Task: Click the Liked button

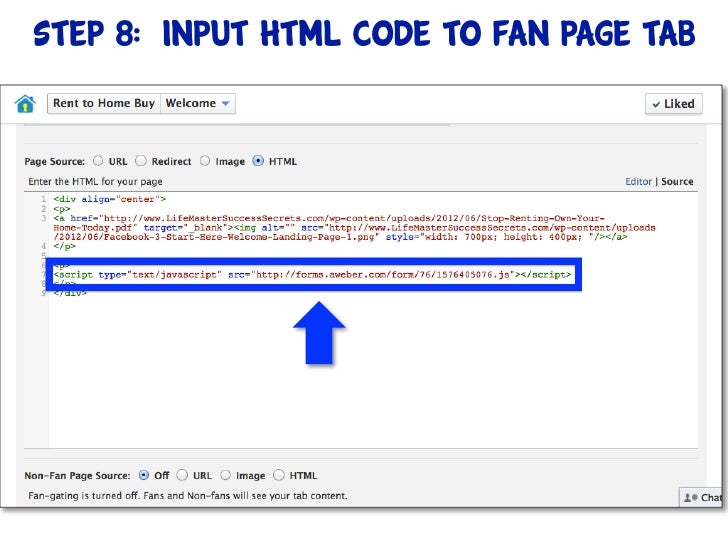Action: tap(673, 104)
